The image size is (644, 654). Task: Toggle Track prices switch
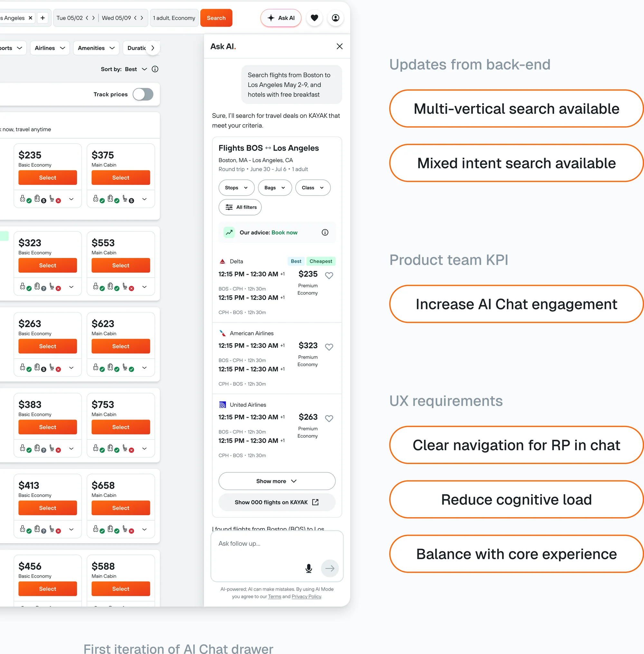(143, 94)
